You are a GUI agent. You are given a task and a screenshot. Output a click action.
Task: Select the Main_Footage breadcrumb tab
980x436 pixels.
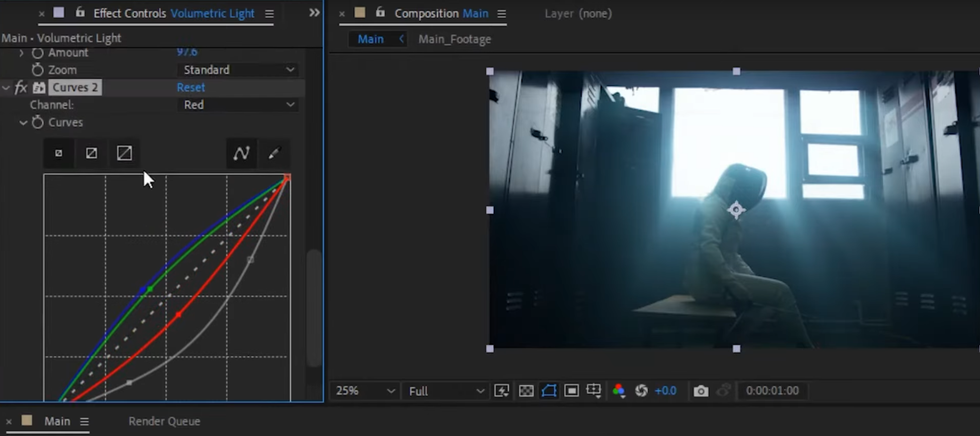[x=455, y=39]
